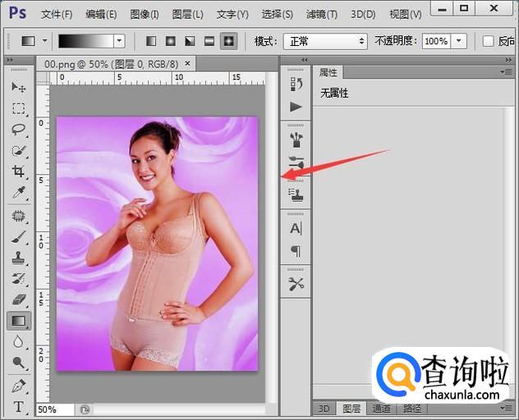The width and height of the screenshot is (519, 420).
Task: Enable the 反向 reverse checkbox
Action: [x=489, y=41]
